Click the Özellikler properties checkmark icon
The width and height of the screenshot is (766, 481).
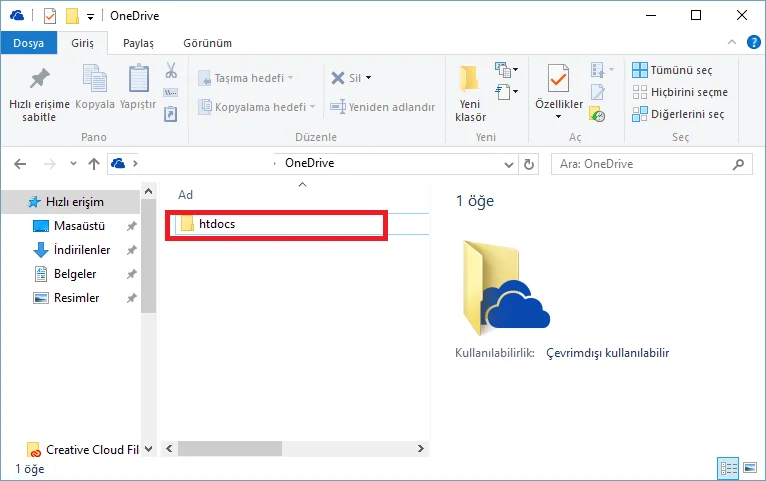point(558,78)
